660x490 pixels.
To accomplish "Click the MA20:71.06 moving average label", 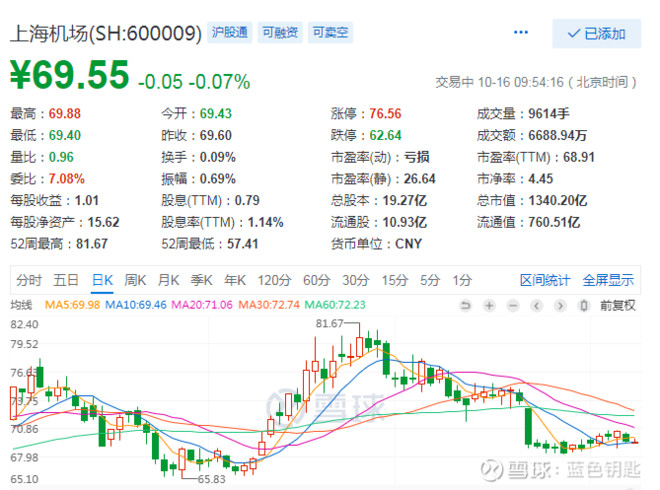I will click(202, 305).
